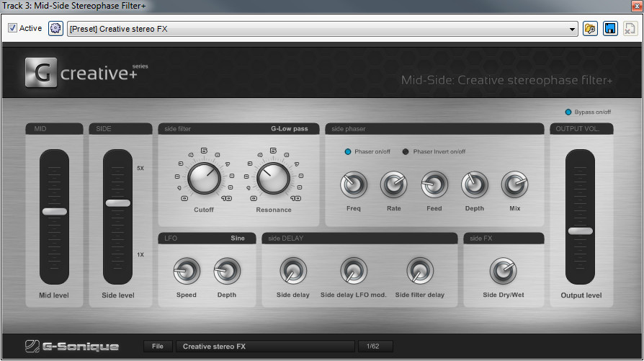The image size is (644, 361).
Task: Open the File button in bottom bar
Action: pyautogui.click(x=157, y=346)
